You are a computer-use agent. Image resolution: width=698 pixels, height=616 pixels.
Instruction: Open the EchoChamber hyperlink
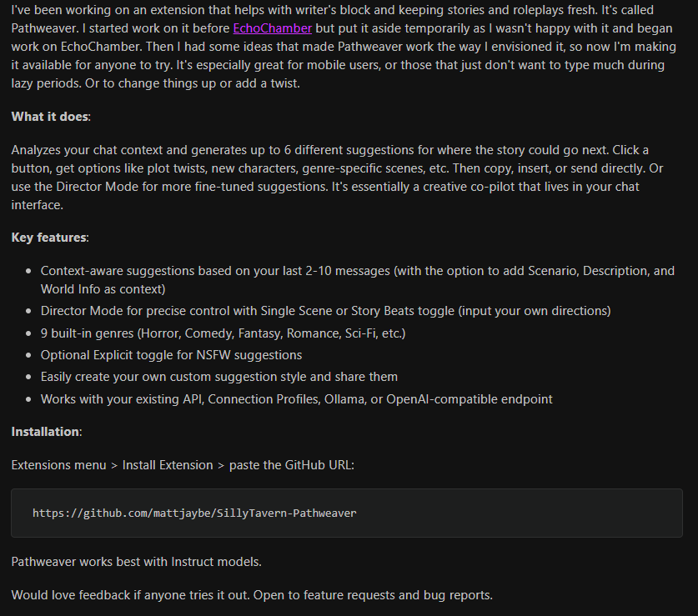272,28
